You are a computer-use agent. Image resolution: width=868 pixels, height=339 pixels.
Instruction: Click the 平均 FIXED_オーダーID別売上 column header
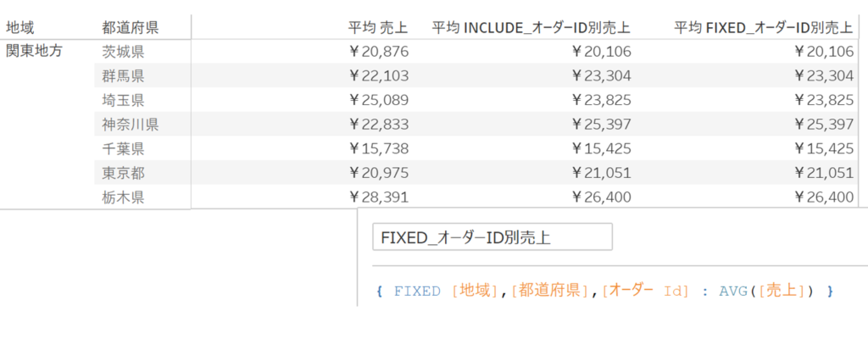pyautogui.click(x=764, y=28)
